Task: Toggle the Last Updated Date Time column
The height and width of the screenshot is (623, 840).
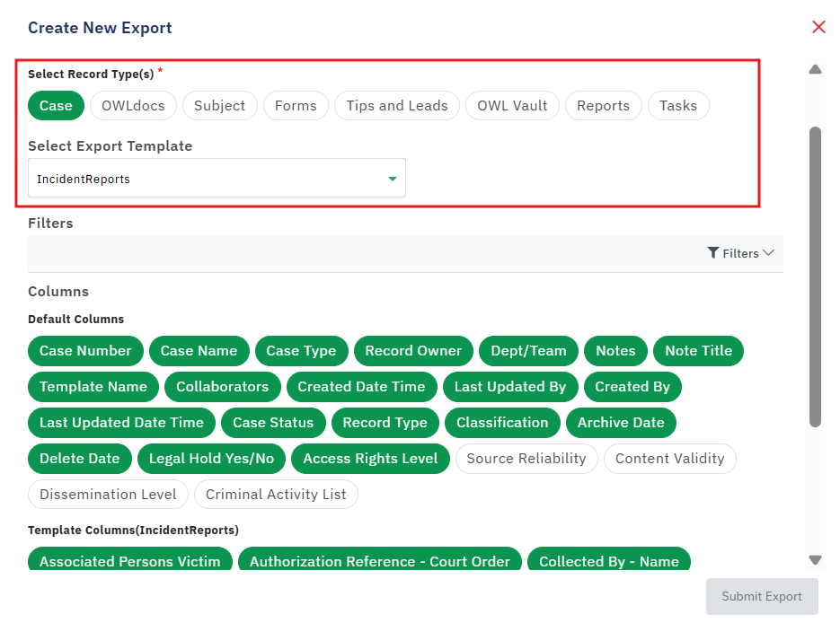Action: pyautogui.click(x=121, y=422)
